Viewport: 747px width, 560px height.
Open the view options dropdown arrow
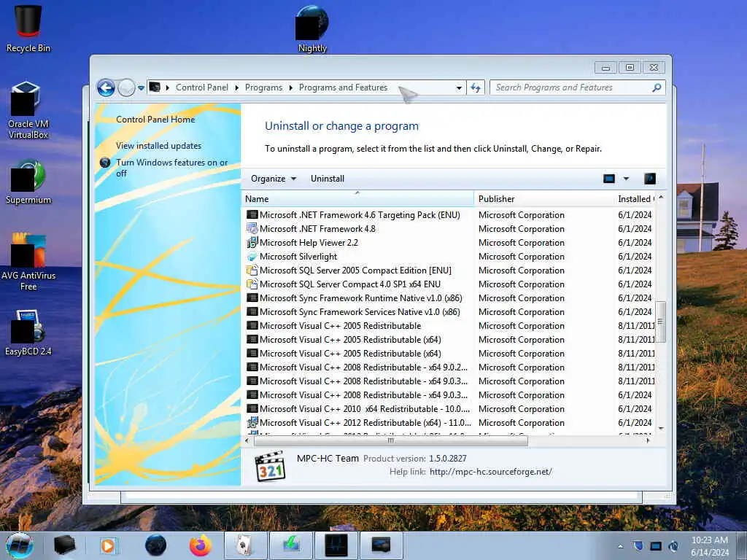(x=627, y=179)
